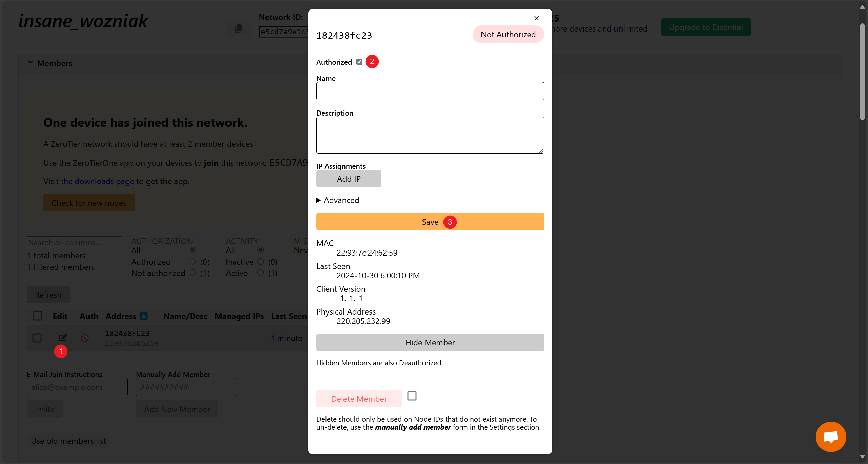The width and height of the screenshot is (868, 464).
Task: Click the Description text area
Action: coord(430,135)
